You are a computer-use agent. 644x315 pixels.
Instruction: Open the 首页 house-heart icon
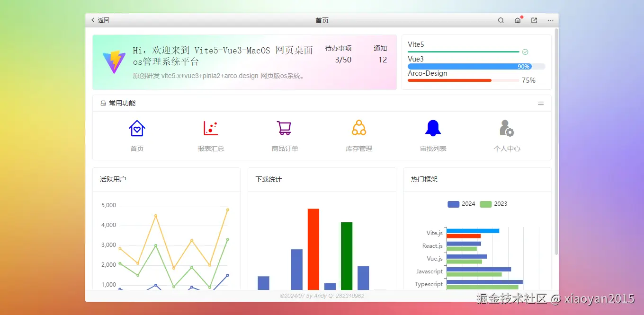[x=137, y=128]
